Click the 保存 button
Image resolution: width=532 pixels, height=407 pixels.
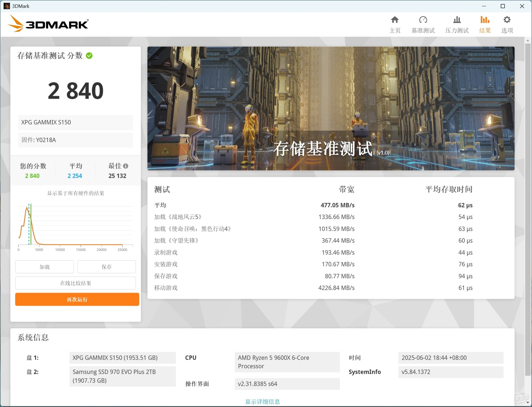click(107, 267)
